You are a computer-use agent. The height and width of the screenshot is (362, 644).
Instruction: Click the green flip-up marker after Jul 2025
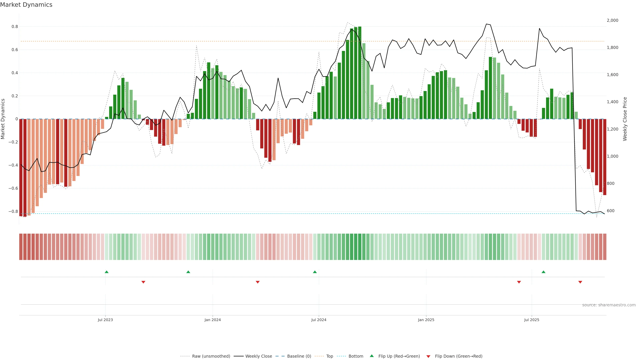pyautogui.click(x=544, y=272)
